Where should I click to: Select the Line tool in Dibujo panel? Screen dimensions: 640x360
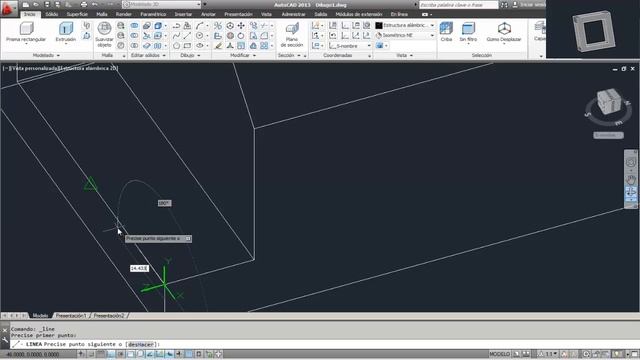[187, 36]
